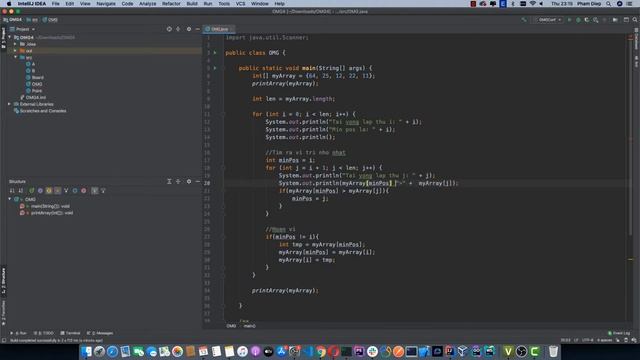Toggle show fields filter in Structure
This screenshot has width=640, height=360.
click(49, 191)
